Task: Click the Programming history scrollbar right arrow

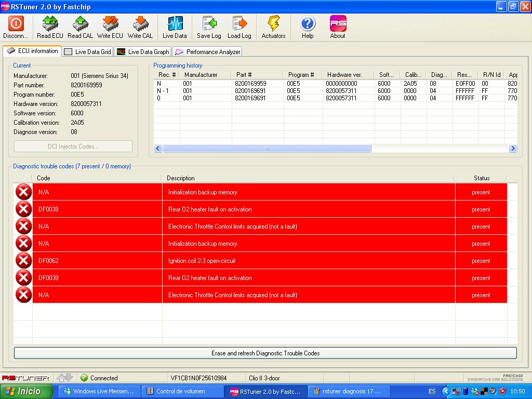Action: [x=513, y=148]
